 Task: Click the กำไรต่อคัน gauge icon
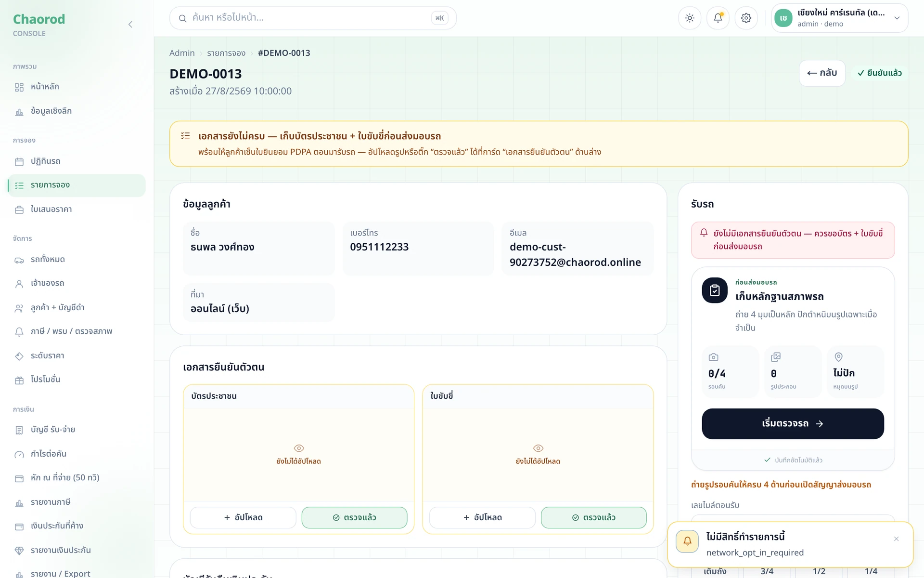(19, 454)
